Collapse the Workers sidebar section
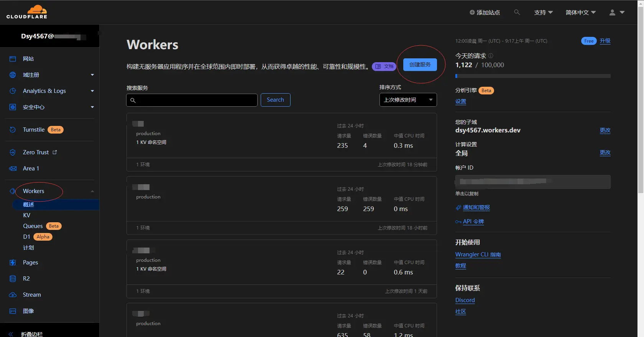 92,191
